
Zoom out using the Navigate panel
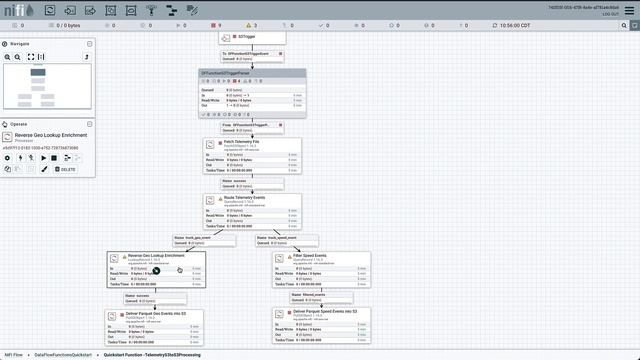(x=18, y=57)
